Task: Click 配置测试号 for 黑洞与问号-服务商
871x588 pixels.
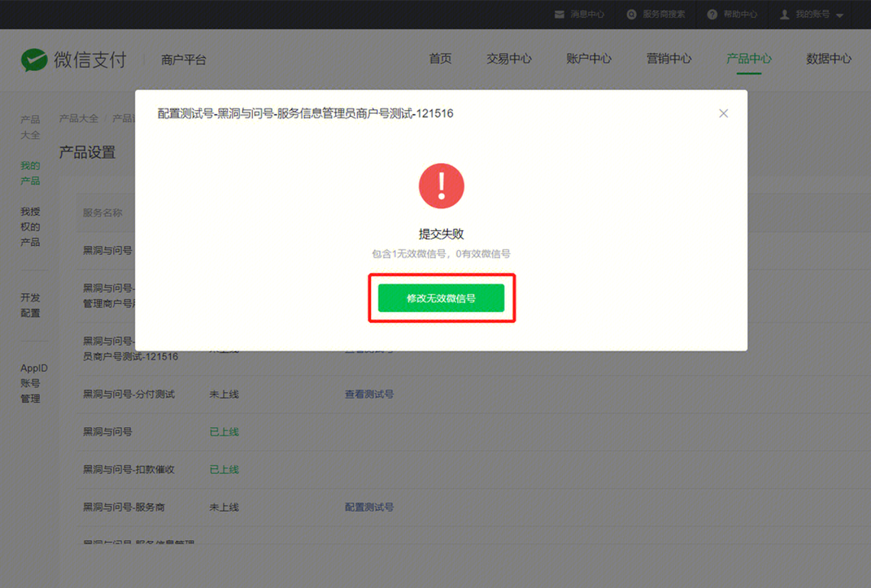Action: (369, 507)
